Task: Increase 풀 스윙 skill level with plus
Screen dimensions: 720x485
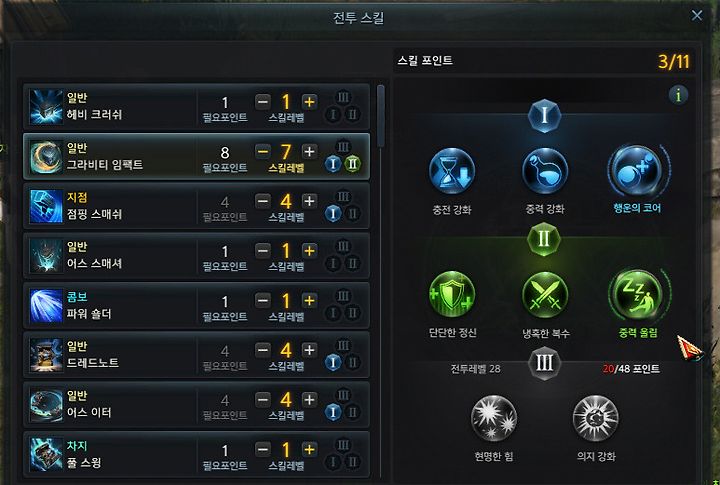Action: tap(309, 449)
